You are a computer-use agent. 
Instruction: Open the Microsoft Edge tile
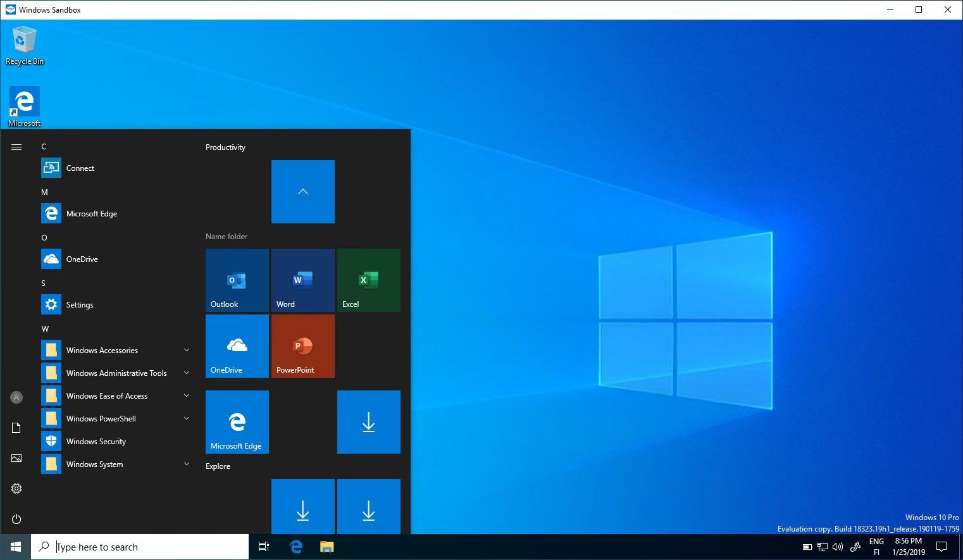(237, 422)
